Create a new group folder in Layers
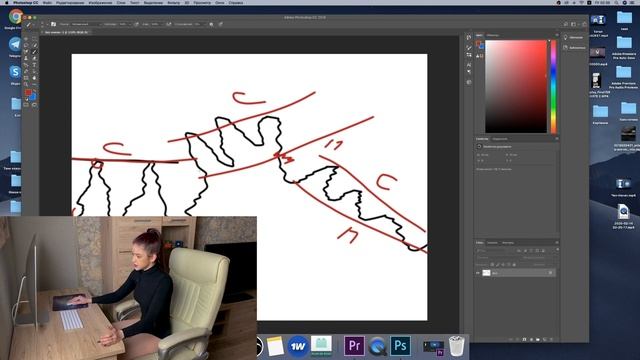The image size is (640, 360). pos(538,340)
